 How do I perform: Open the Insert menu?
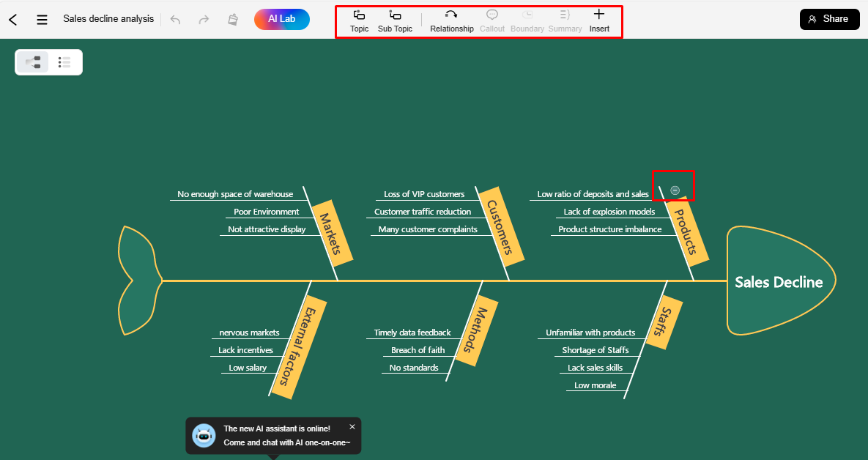point(599,21)
